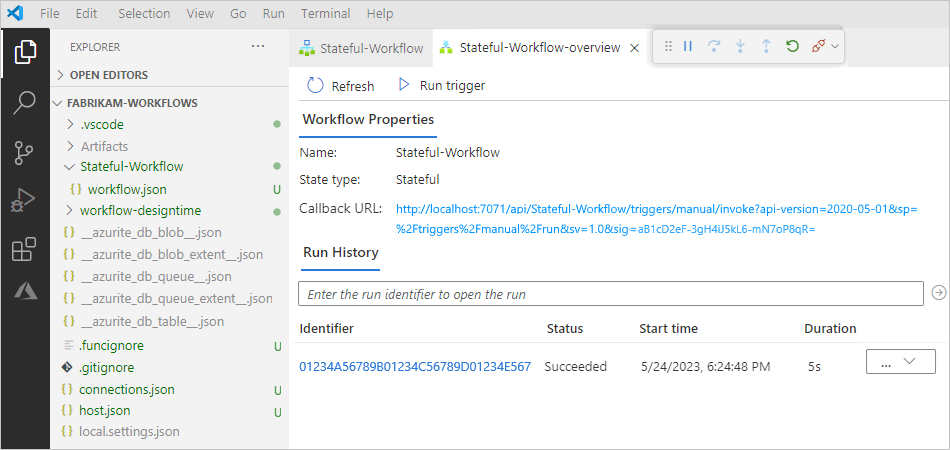The height and width of the screenshot is (450, 950).
Task: Disconnect the debugger plug icon
Action: (x=818, y=46)
